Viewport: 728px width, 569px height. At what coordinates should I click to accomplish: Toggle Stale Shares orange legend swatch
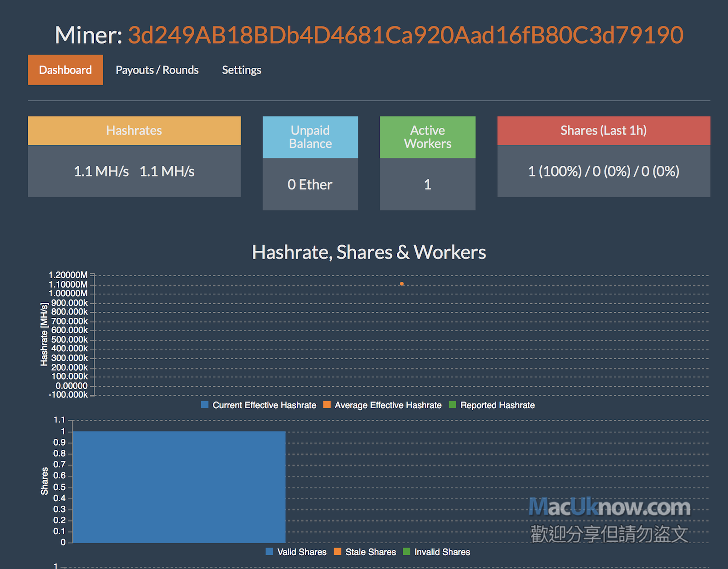[338, 552]
